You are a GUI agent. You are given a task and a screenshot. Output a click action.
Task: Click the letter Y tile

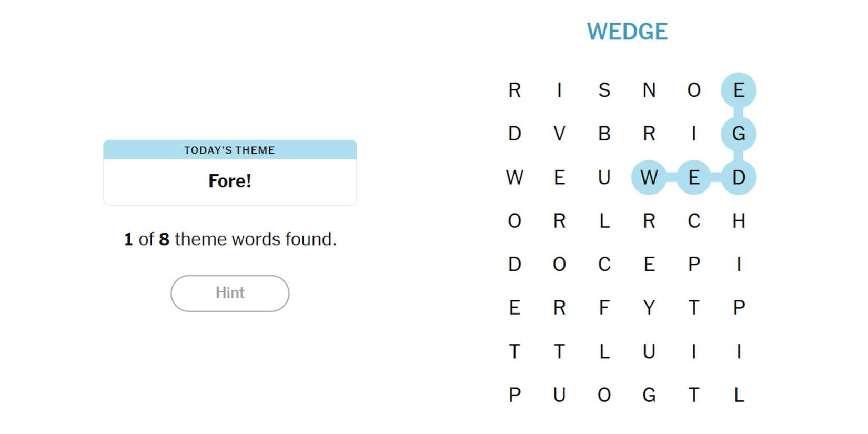coord(649,307)
